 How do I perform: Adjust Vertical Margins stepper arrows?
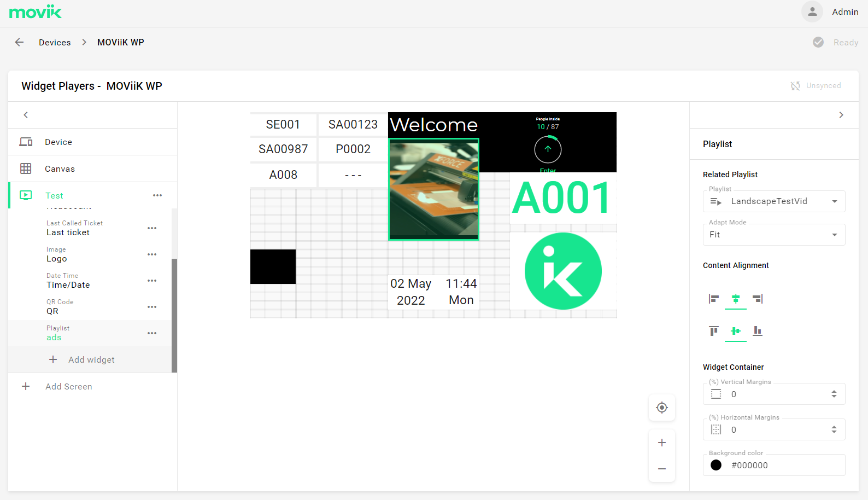tap(834, 394)
